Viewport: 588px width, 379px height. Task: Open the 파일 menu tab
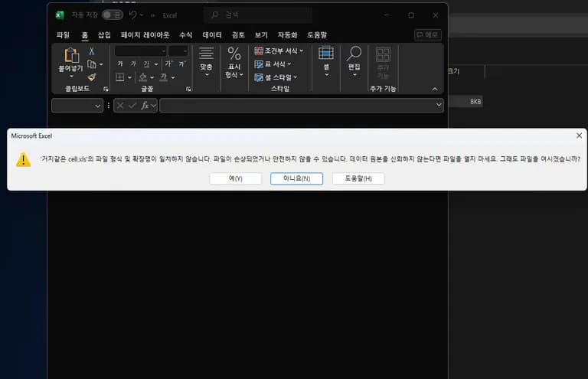(x=63, y=35)
